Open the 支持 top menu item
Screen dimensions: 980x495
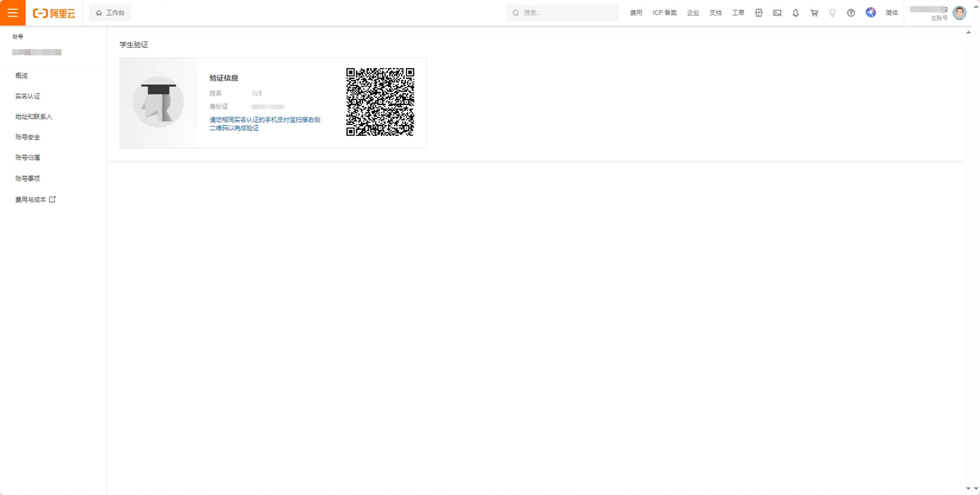point(715,12)
